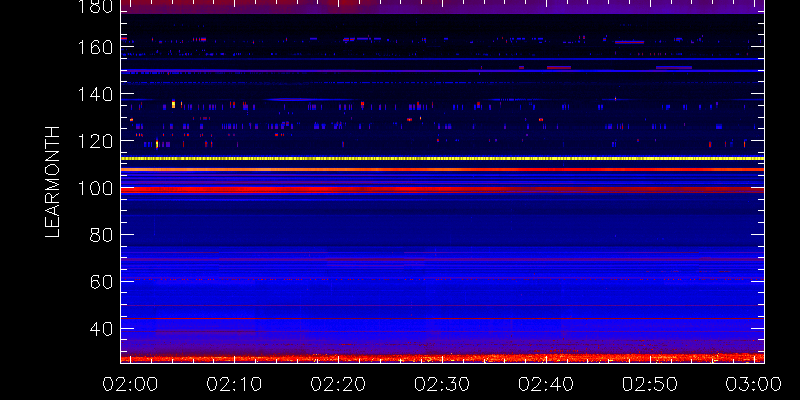
Task: Click the orange-red band near 108
Action: point(442,169)
